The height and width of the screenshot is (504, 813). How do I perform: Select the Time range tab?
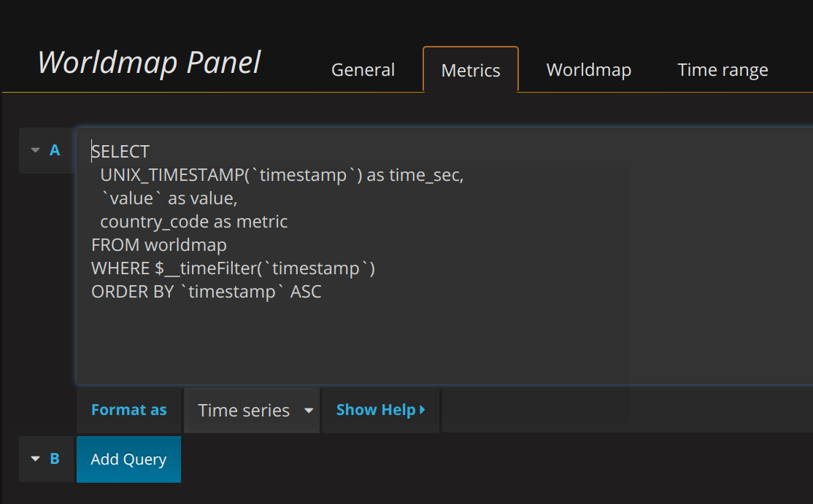click(x=723, y=69)
